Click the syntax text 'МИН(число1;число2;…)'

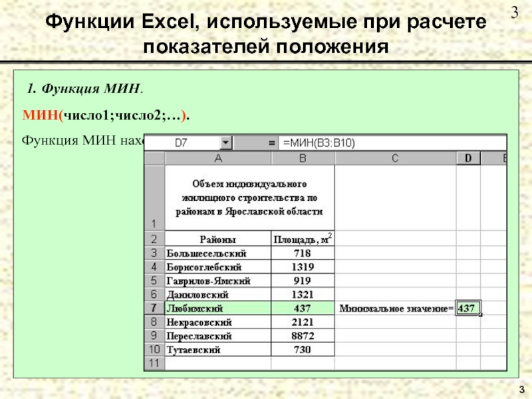[x=106, y=115]
